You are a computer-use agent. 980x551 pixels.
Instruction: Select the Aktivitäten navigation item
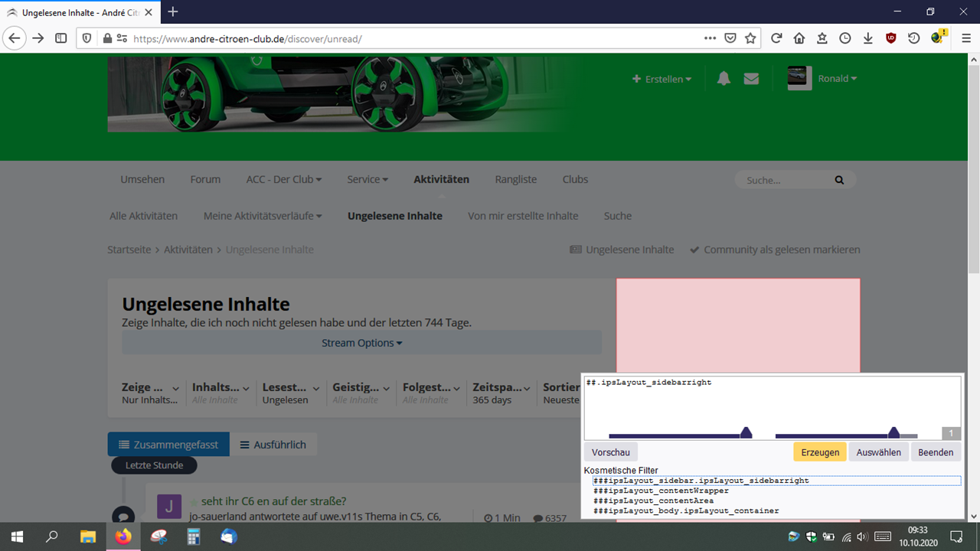[441, 179]
